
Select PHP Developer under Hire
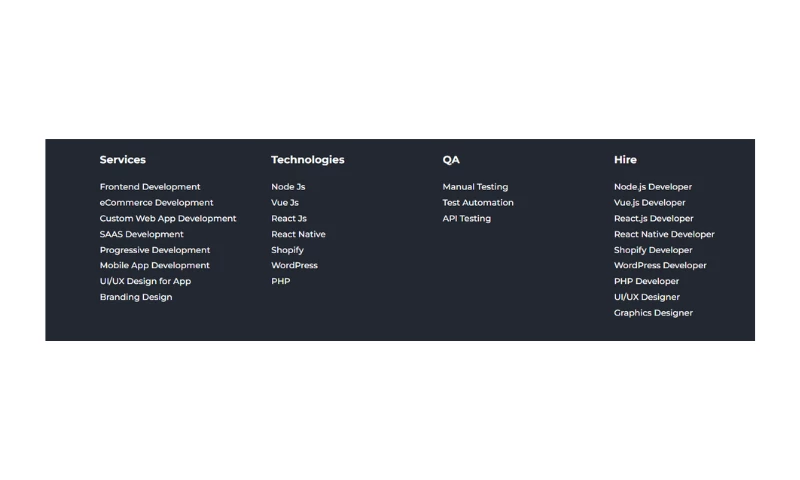[x=646, y=282]
